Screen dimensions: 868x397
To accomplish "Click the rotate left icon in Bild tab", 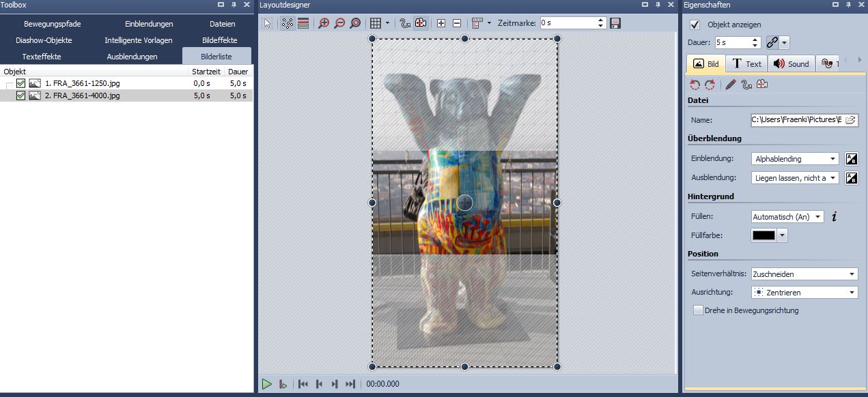I will pos(695,85).
